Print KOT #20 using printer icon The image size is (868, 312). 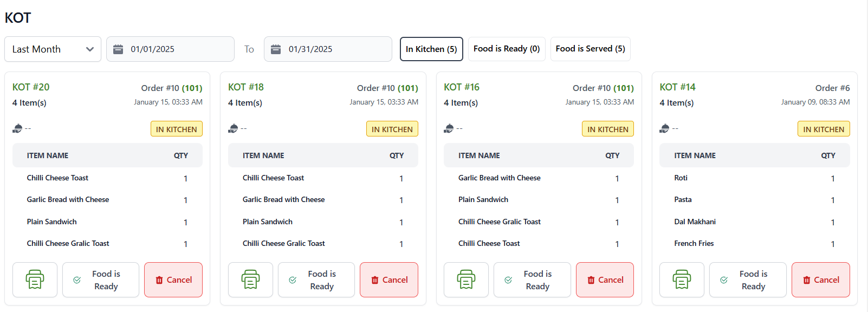pos(35,280)
